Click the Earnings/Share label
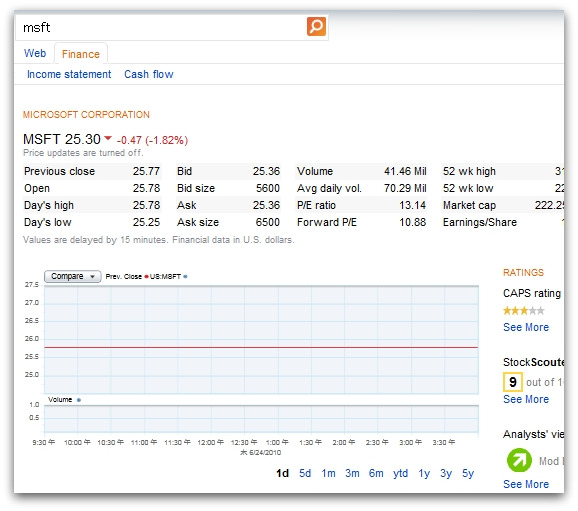 [x=480, y=222]
